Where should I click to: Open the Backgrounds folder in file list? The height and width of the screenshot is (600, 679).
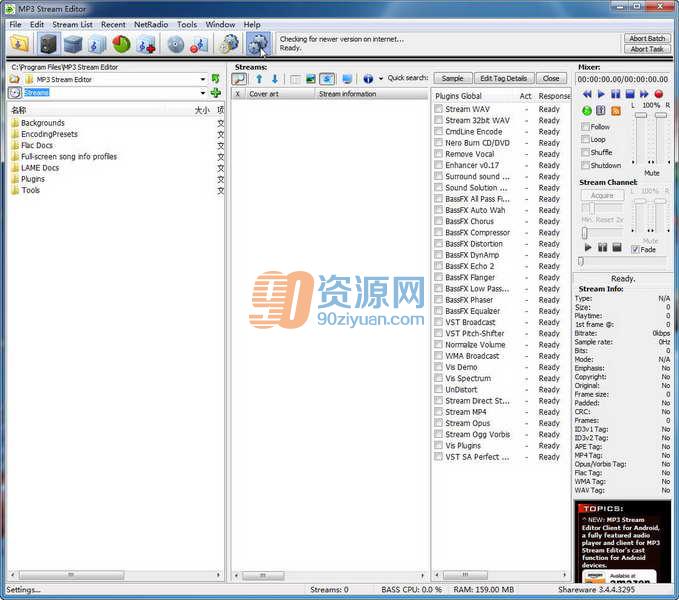[x=43, y=123]
